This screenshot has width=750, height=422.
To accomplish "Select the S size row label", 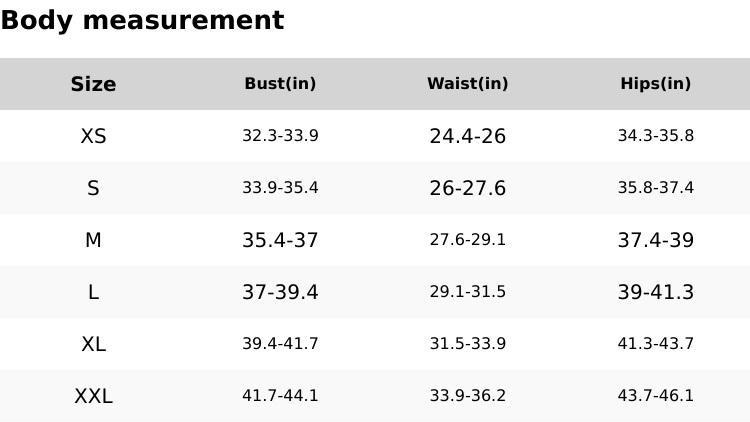I will pos(93,188).
